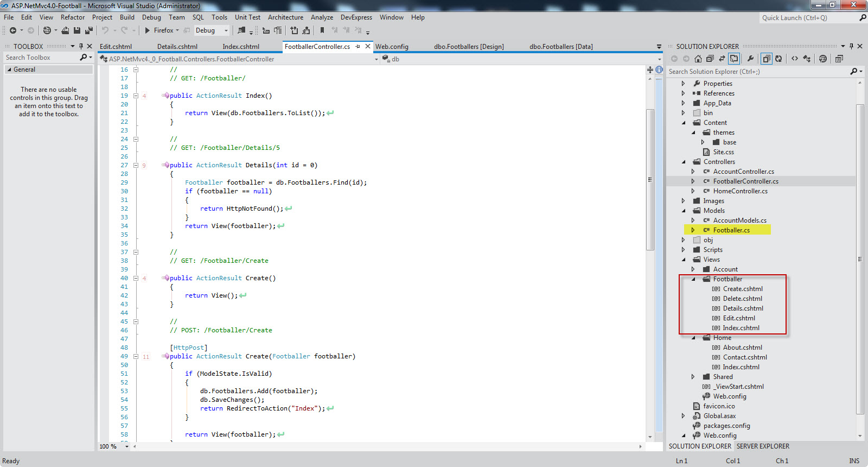This screenshot has width=868, height=467.
Task: Click the Save All toolbar icon
Action: tap(88, 30)
